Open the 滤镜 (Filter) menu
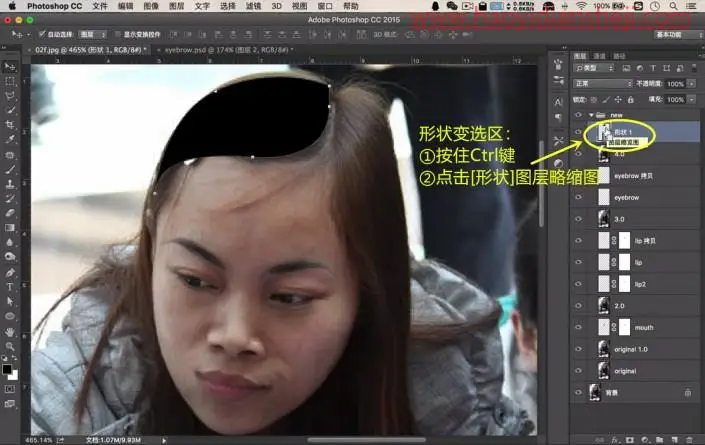This screenshot has width=705, height=445. (254, 6)
